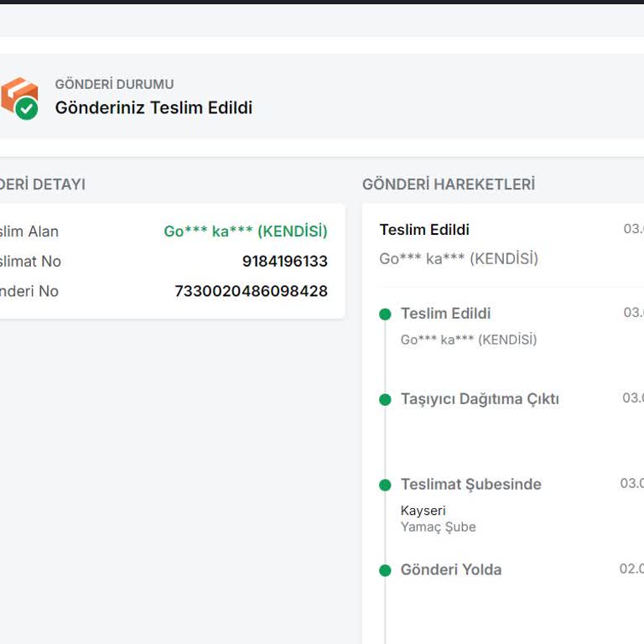Click the green recipient name in shipment details
The height and width of the screenshot is (644, 644).
[246, 231]
